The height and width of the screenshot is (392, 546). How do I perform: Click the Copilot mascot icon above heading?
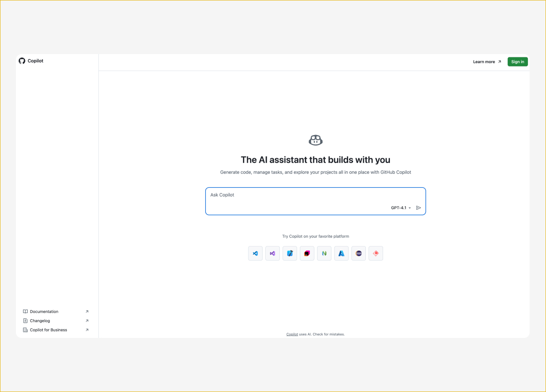[315, 140]
